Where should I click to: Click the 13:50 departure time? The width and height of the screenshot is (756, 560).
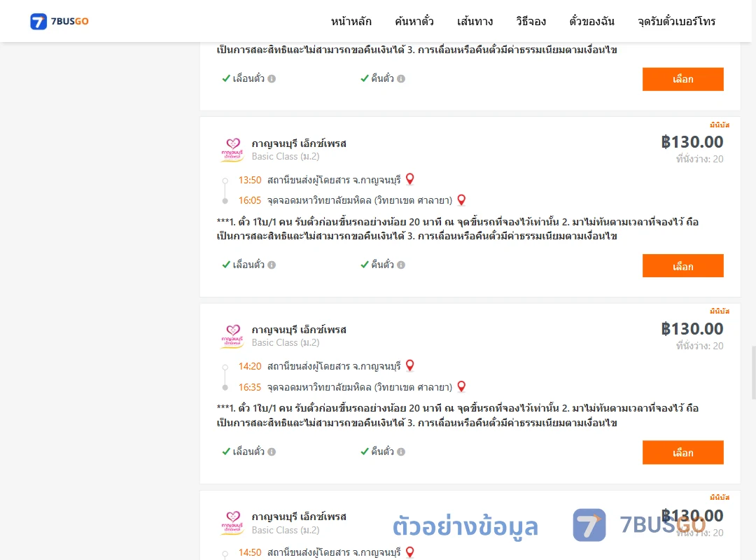(250, 180)
